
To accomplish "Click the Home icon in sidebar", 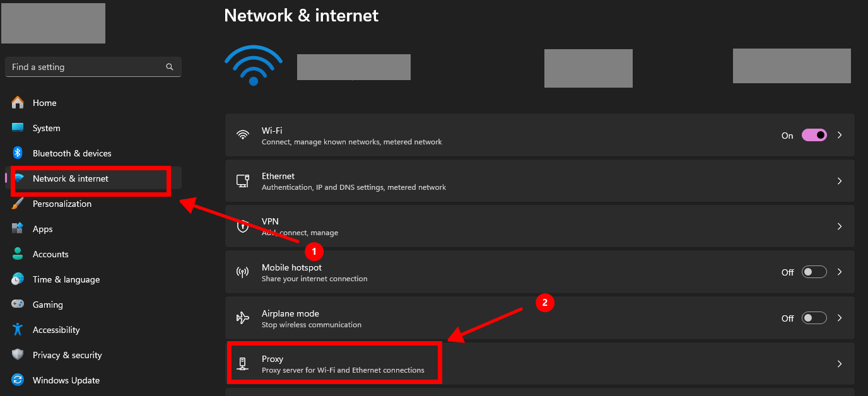I will click(x=18, y=103).
